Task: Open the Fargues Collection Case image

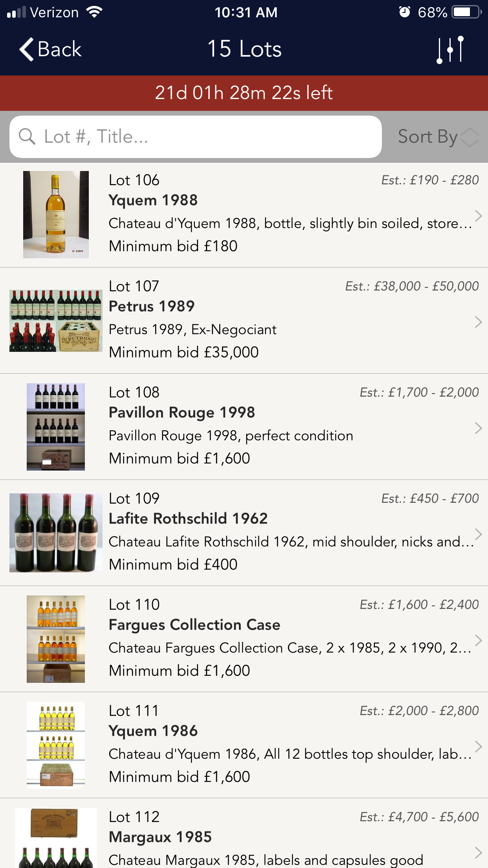Action: pos(56,639)
